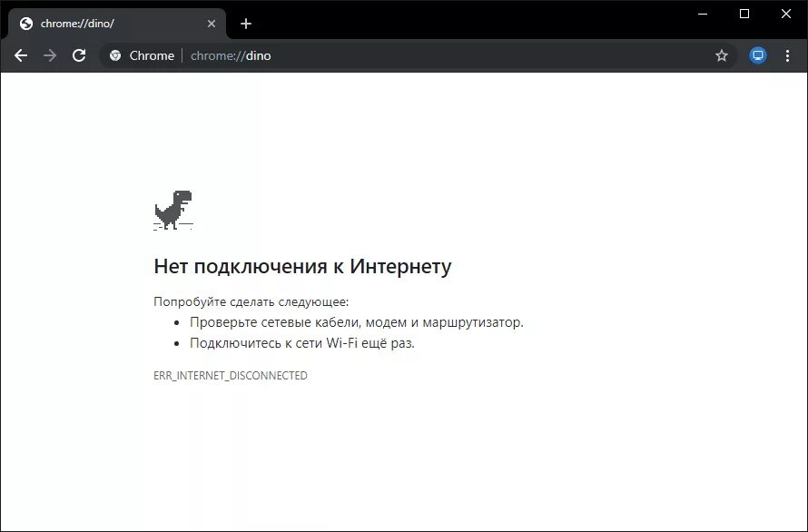
Task: Open a new tab with the plus button
Action: (245, 24)
